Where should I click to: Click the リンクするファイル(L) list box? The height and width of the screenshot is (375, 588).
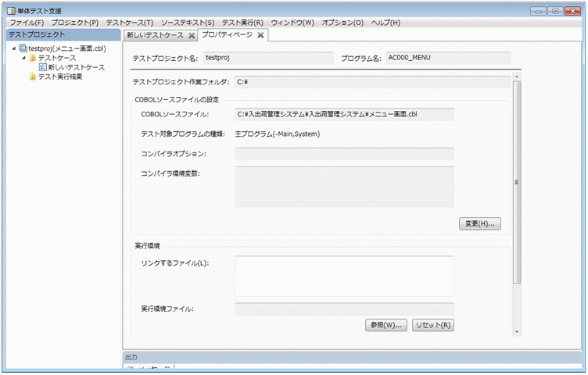pyautogui.click(x=344, y=276)
